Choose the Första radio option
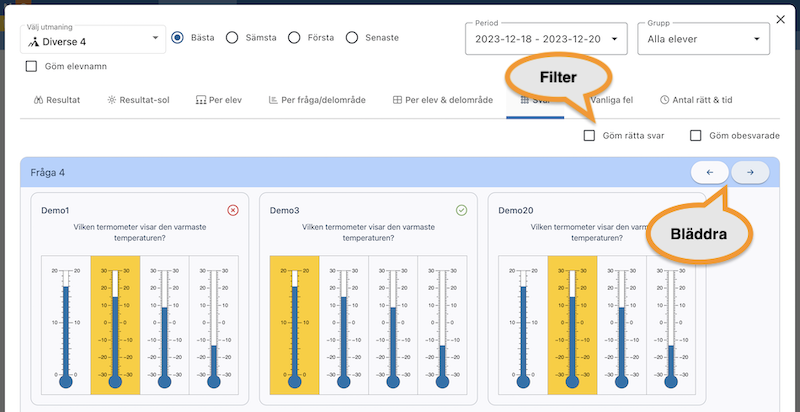The image size is (800, 412). 294,38
